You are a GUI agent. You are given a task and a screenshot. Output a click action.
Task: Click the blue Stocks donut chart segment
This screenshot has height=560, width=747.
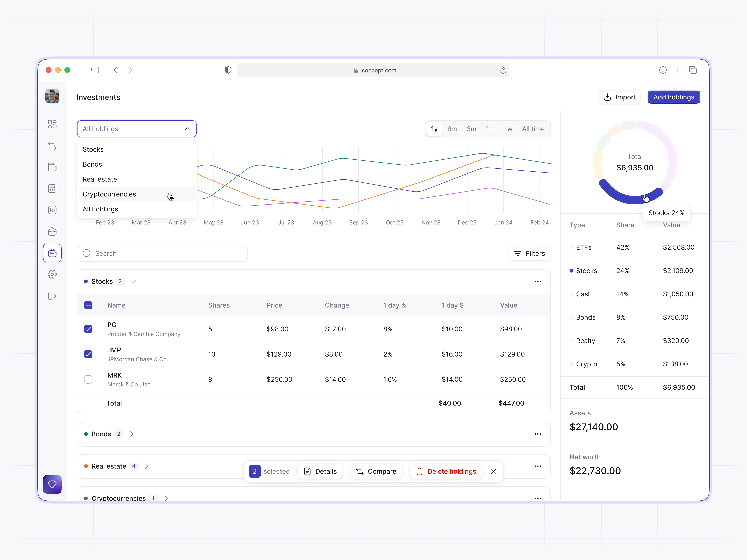(625, 199)
